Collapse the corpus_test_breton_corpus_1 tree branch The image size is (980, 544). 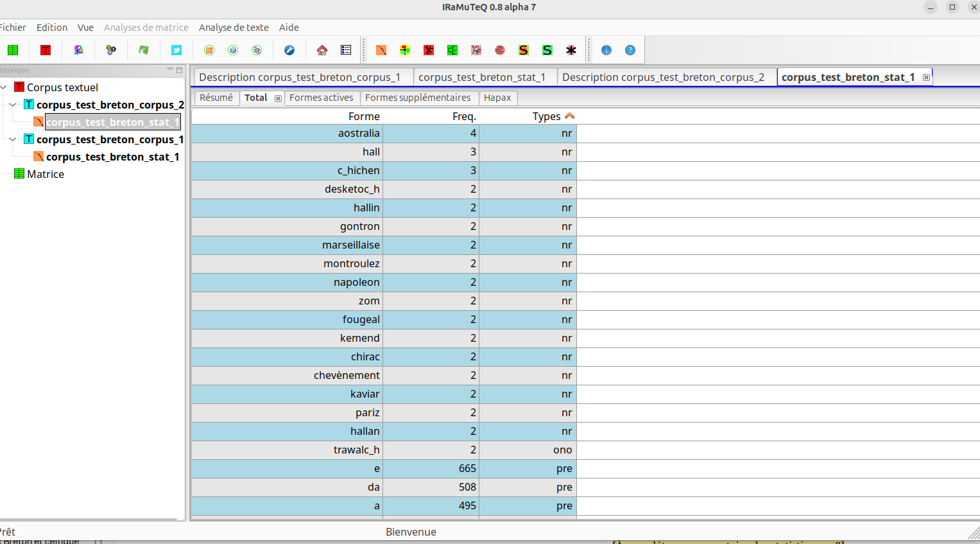pyautogui.click(x=13, y=139)
